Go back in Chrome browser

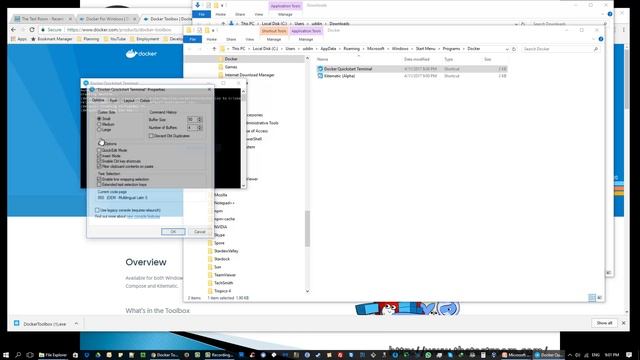[x=13, y=30]
